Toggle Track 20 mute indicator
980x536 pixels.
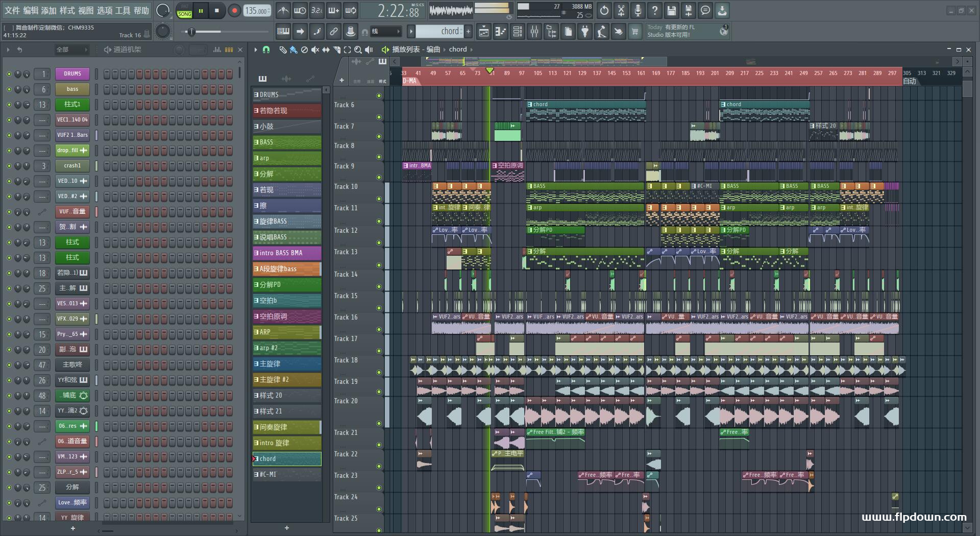click(x=379, y=424)
